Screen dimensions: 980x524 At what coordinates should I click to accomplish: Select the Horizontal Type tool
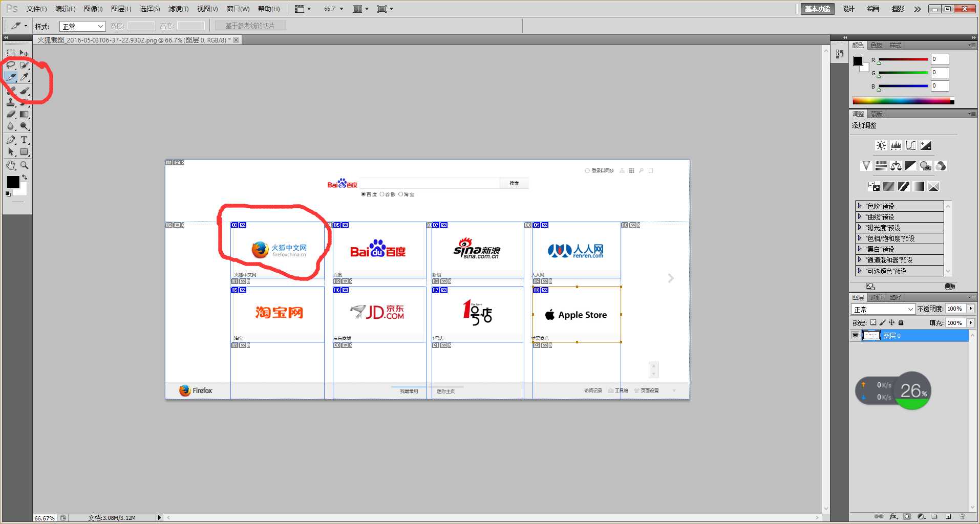pos(24,140)
